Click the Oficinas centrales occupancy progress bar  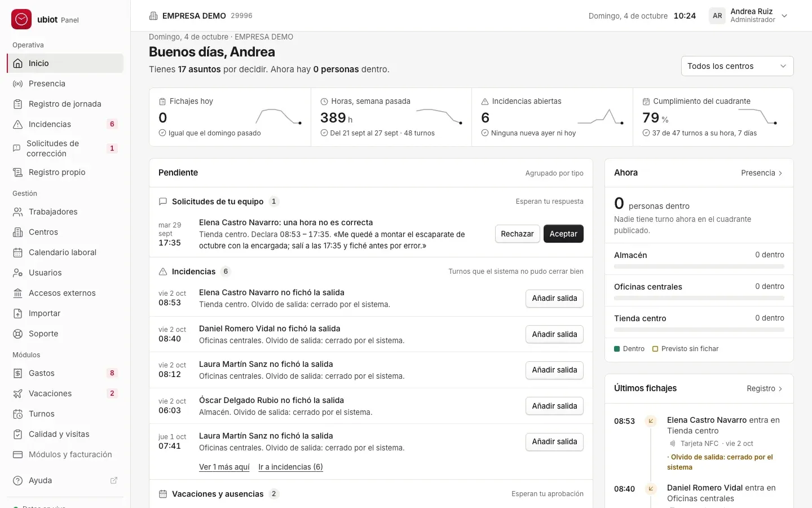pos(699,298)
